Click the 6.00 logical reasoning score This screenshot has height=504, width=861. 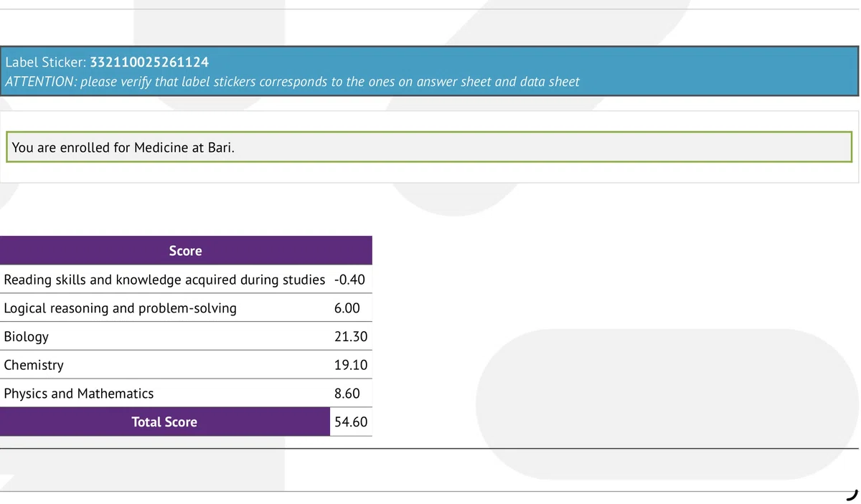[347, 308]
